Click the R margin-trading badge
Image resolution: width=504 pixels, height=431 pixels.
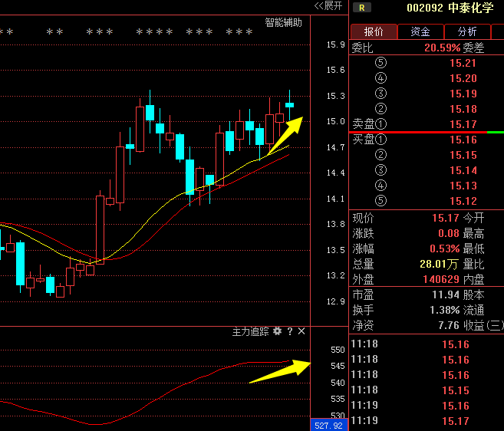(362, 8)
